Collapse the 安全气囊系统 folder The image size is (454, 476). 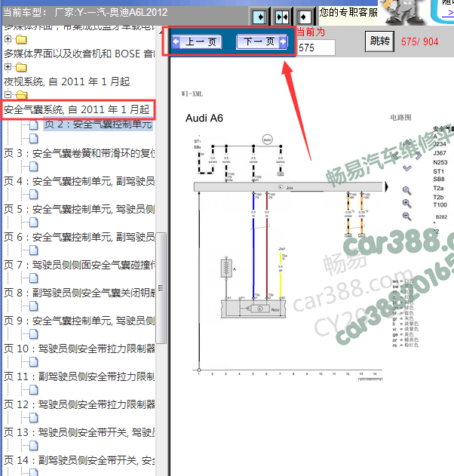pyautogui.click(x=8, y=94)
